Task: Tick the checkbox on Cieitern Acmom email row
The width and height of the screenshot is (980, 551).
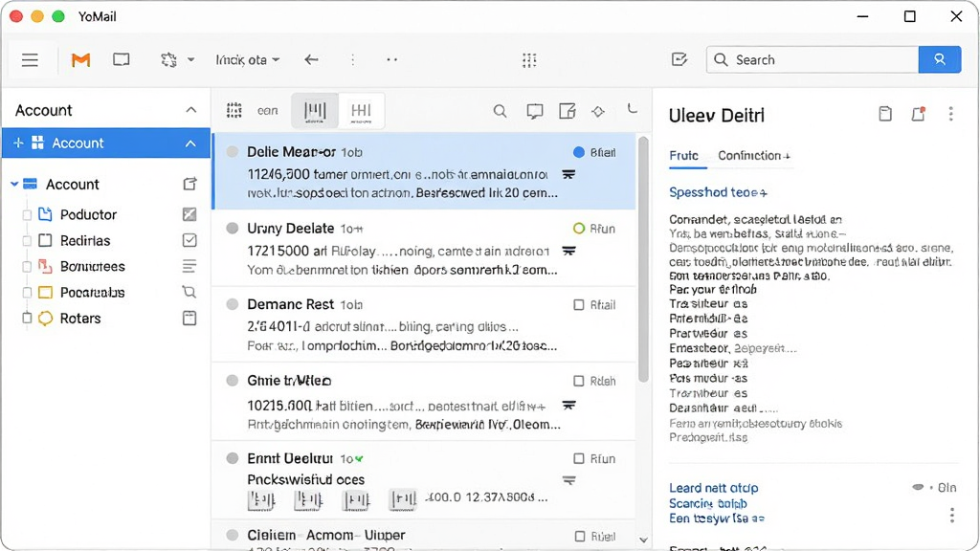Action: pyautogui.click(x=580, y=536)
